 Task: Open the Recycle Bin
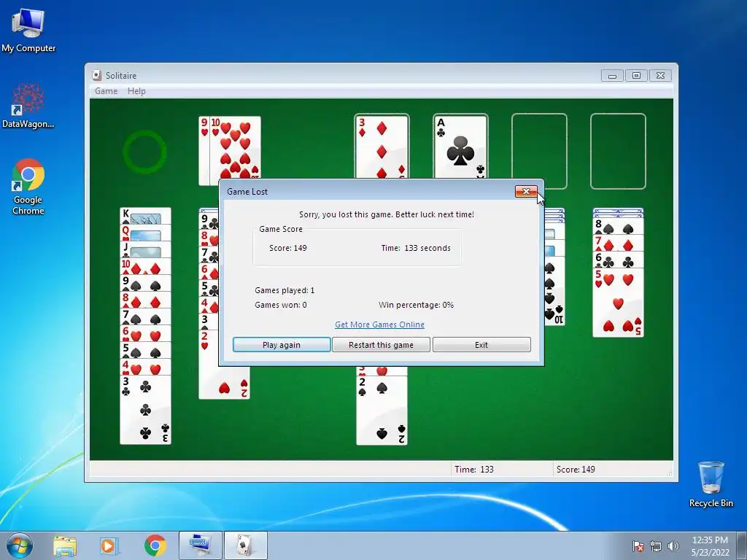tap(711, 484)
